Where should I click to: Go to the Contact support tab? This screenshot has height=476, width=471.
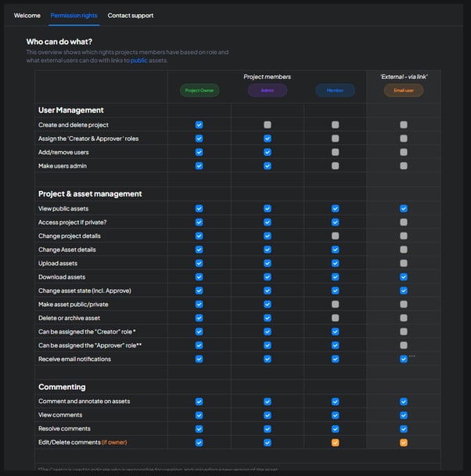click(x=131, y=16)
